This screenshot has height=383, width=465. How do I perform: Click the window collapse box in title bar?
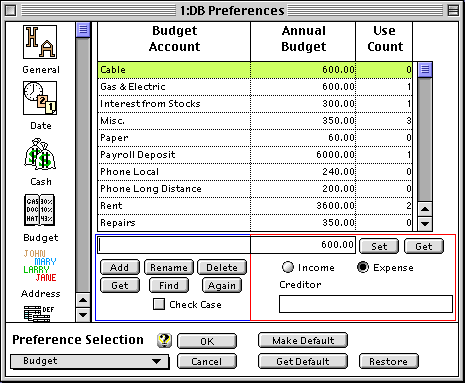point(453,11)
